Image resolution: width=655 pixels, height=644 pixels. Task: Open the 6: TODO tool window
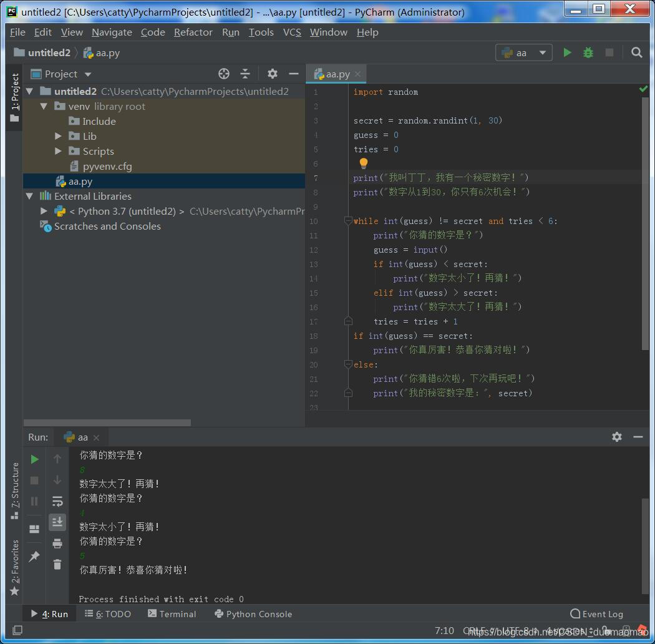click(108, 614)
